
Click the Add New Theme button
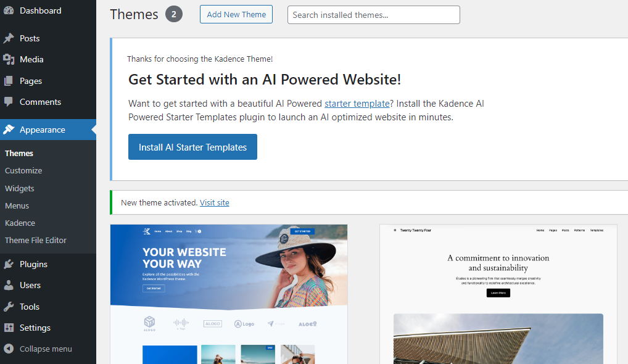tap(236, 14)
